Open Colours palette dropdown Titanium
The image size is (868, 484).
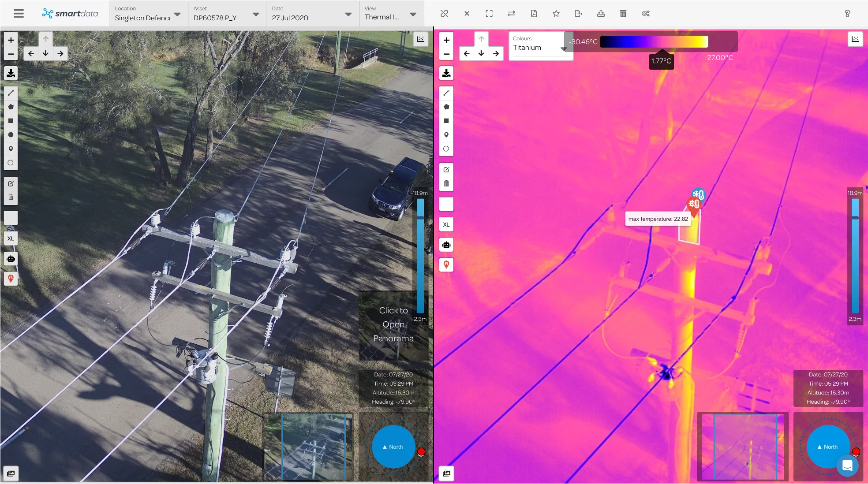tap(541, 45)
